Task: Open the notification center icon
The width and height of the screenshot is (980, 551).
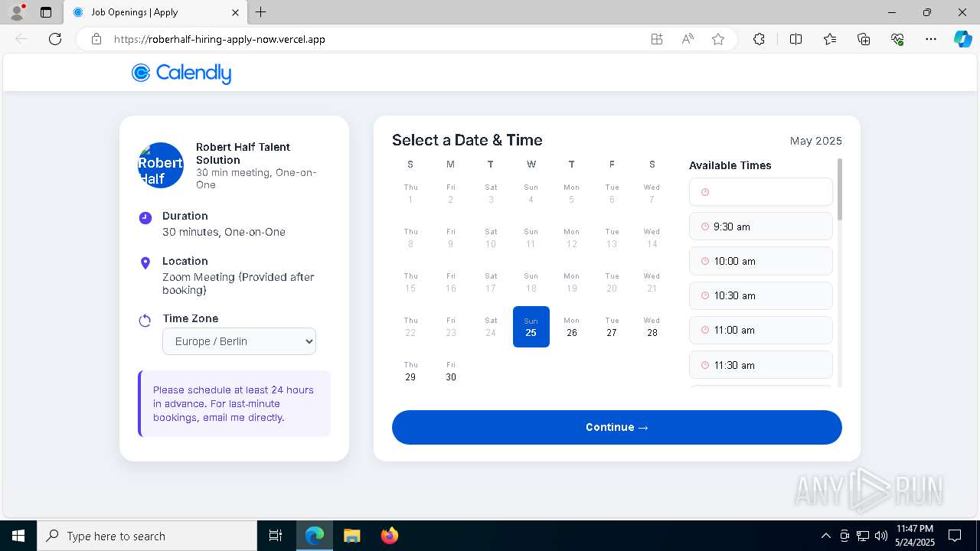Action: pyautogui.click(x=955, y=536)
